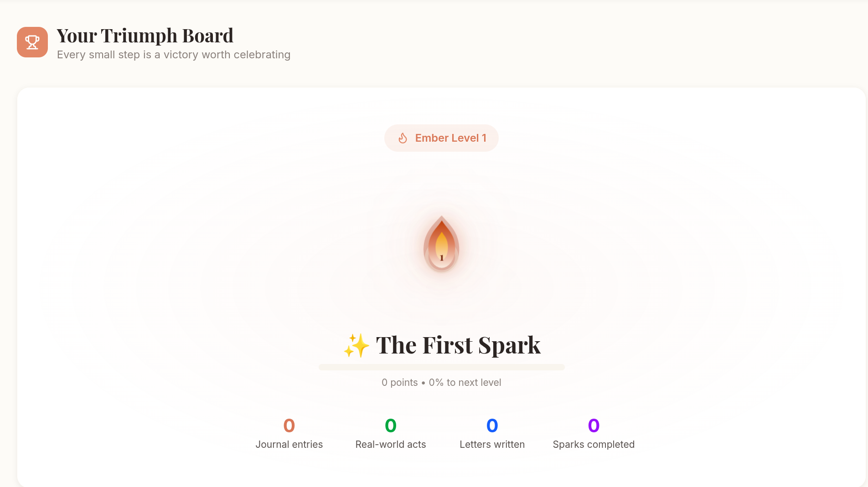This screenshot has width=868, height=487.
Task: Click the blue Letters written count
Action: coord(492,426)
